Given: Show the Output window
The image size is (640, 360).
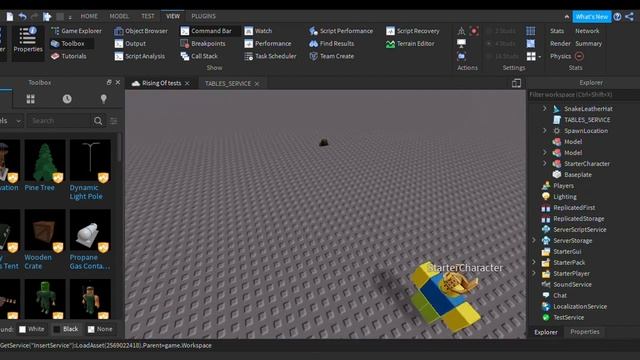Looking at the screenshot, I should pyautogui.click(x=130, y=43).
